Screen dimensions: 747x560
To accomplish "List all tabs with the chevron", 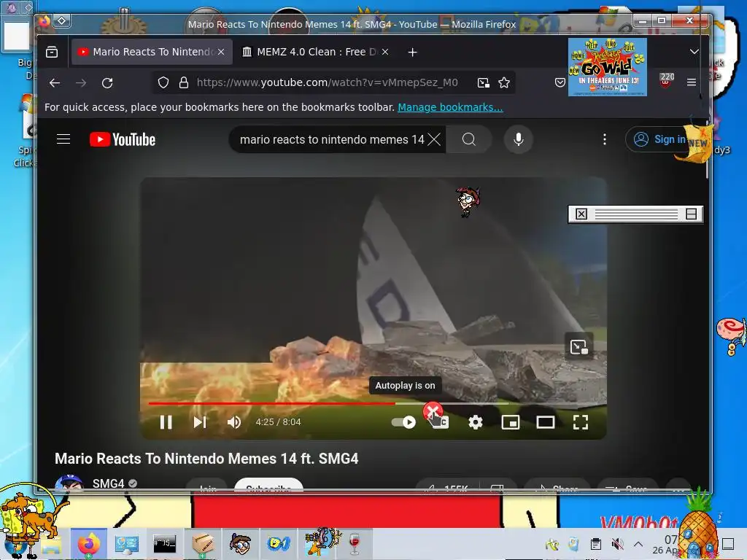I will 694,52.
